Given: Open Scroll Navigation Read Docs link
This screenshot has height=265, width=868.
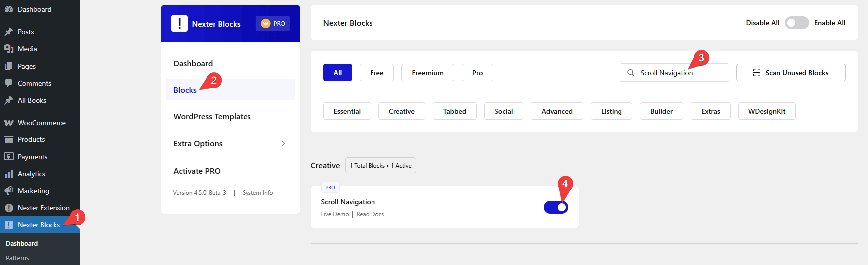Looking at the screenshot, I should coord(370,214).
